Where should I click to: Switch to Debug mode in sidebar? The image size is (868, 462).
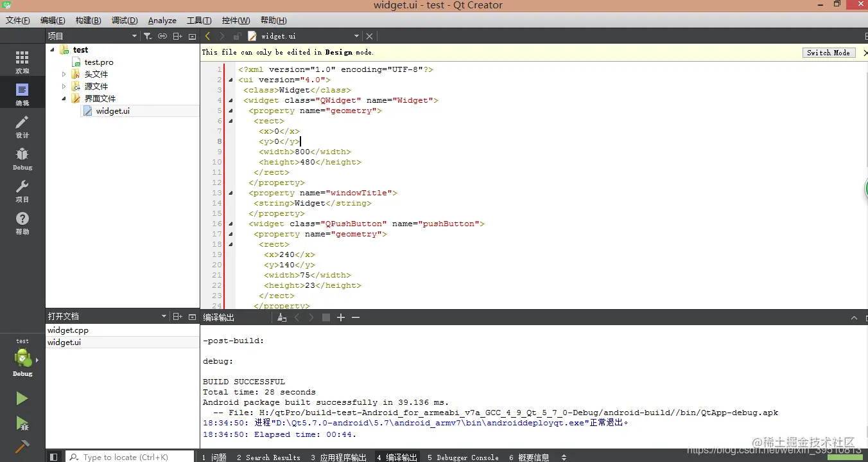[x=22, y=158]
